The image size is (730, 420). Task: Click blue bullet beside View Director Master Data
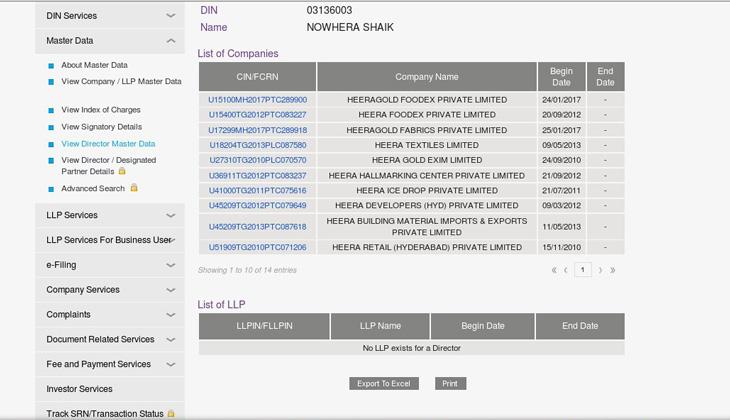coord(51,144)
